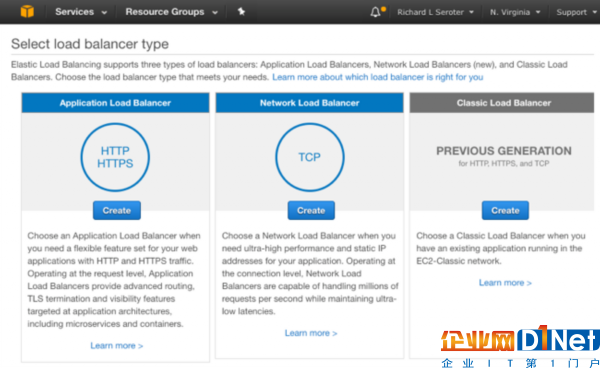Open the notifications bell icon
The height and width of the screenshot is (368, 600).
tap(376, 12)
